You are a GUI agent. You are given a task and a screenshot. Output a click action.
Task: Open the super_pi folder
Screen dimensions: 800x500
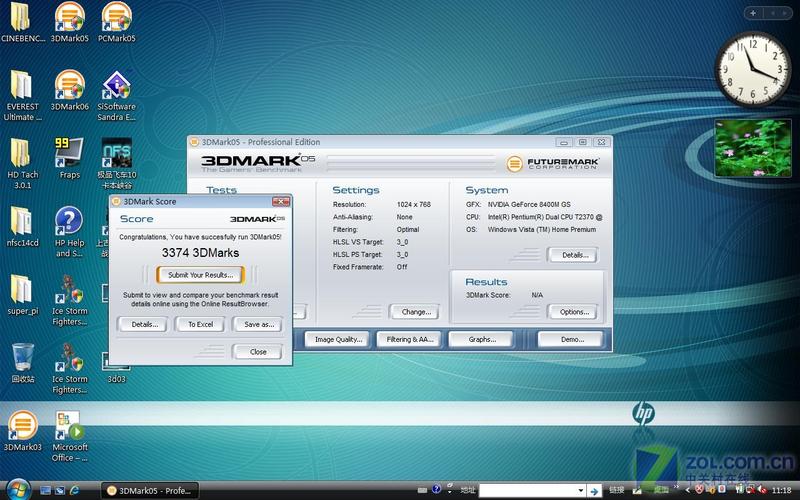click(x=22, y=294)
